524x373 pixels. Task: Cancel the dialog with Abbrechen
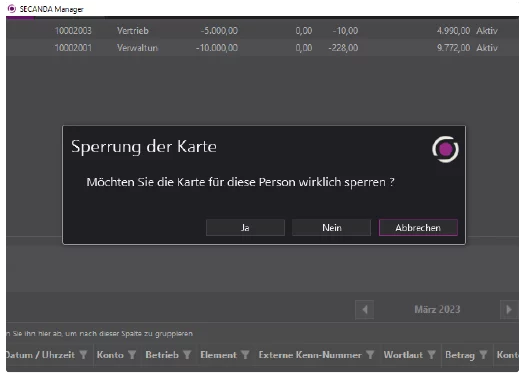click(418, 228)
